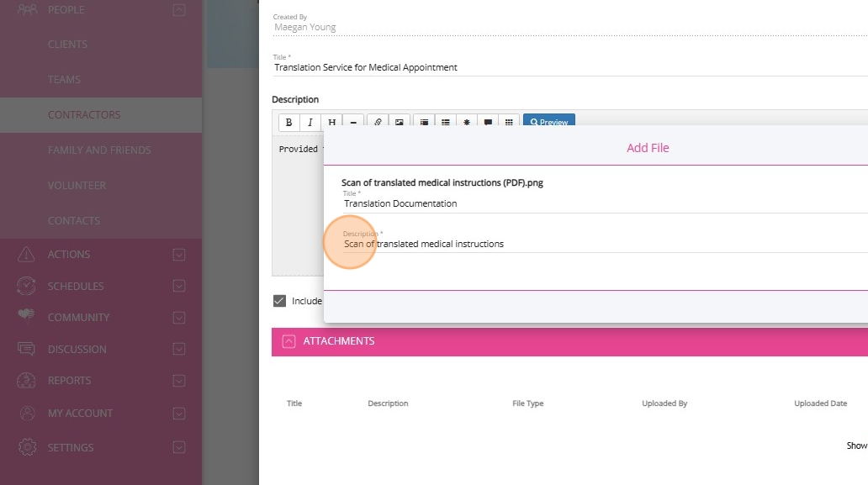
Task: Insert a link with the chain icon
Action: [378, 122]
